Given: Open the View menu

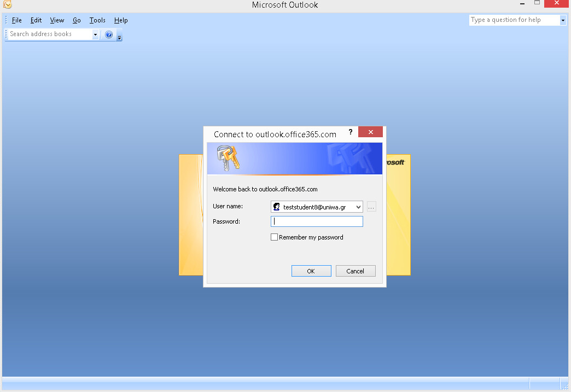Looking at the screenshot, I should point(57,20).
